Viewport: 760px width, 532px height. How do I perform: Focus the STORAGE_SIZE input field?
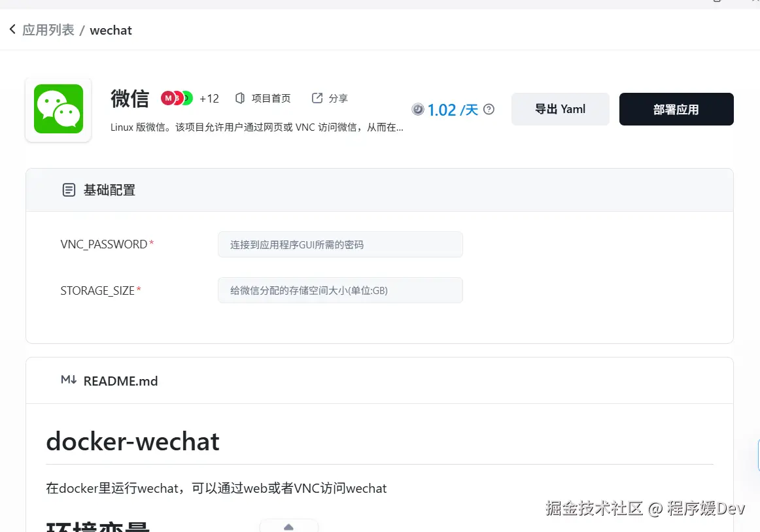pos(340,290)
